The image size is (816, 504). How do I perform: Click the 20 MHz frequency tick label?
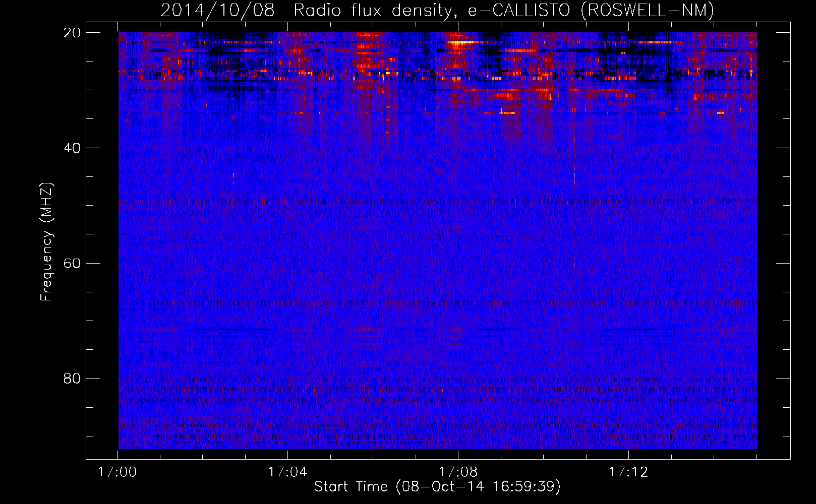(72, 33)
